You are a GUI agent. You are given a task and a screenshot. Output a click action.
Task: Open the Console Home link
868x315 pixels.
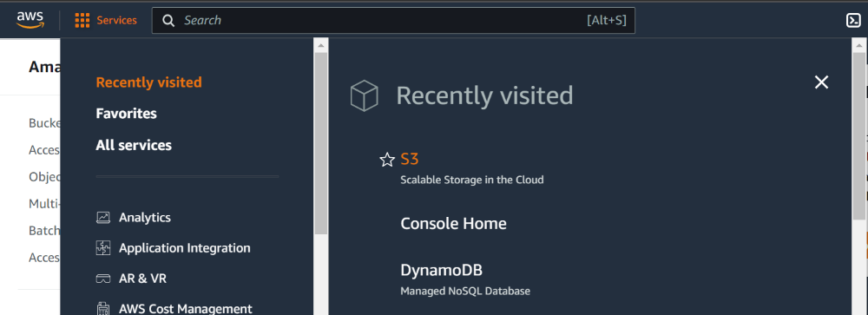(x=453, y=224)
